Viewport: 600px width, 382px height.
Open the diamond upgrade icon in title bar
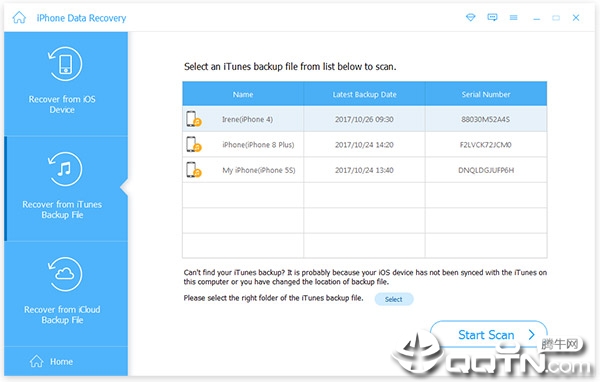[x=470, y=17]
